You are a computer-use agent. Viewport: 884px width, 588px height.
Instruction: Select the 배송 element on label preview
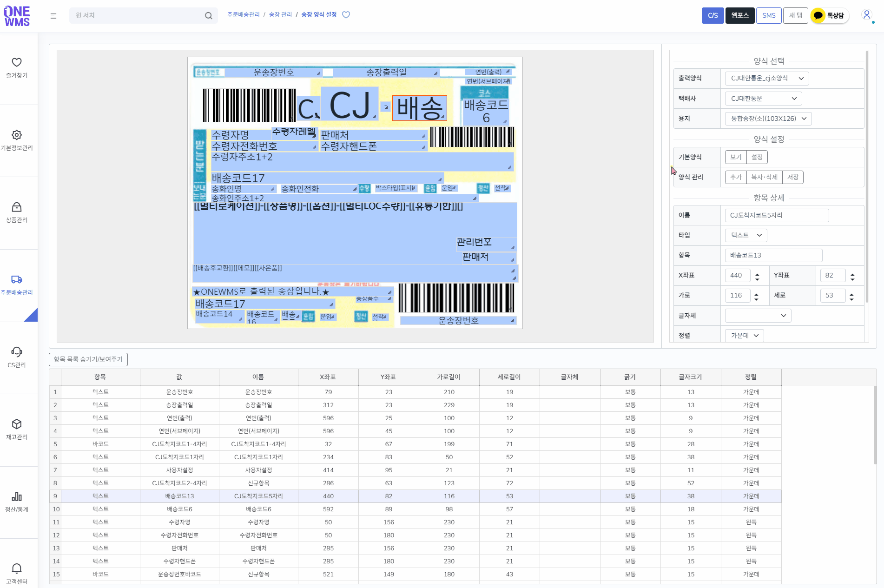click(420, 108)
